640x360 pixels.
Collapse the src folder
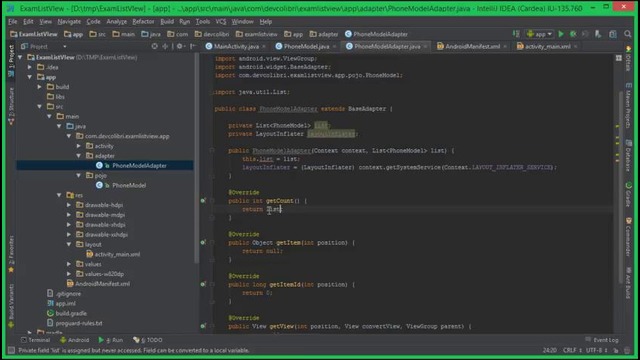pyautogui.click(x=40, y=106)
